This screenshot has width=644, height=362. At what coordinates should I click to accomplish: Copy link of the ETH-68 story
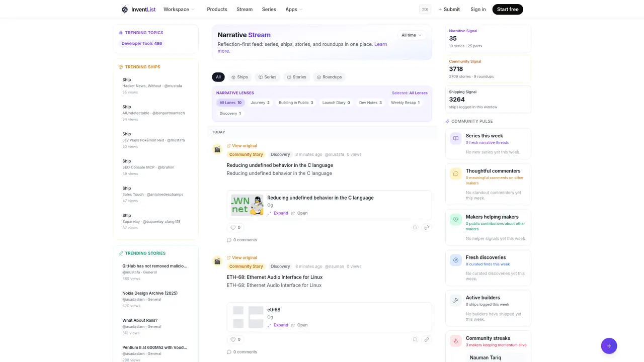point(426,339)
